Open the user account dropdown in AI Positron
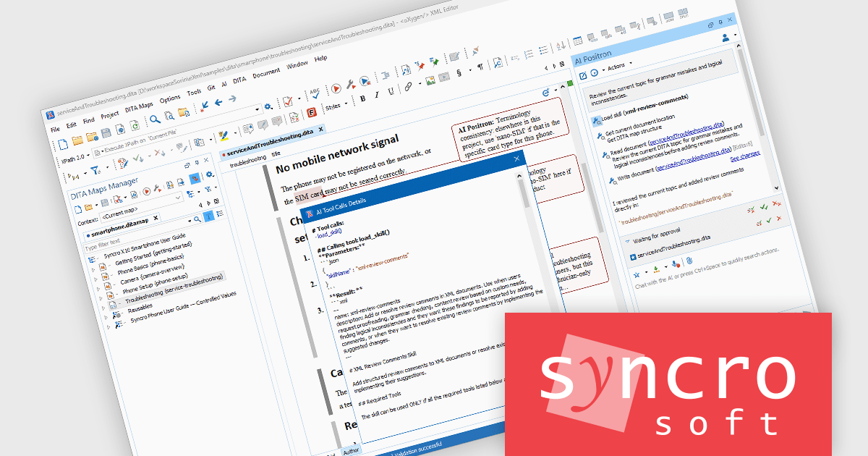The image size is (868, 456). pos(728,36)
